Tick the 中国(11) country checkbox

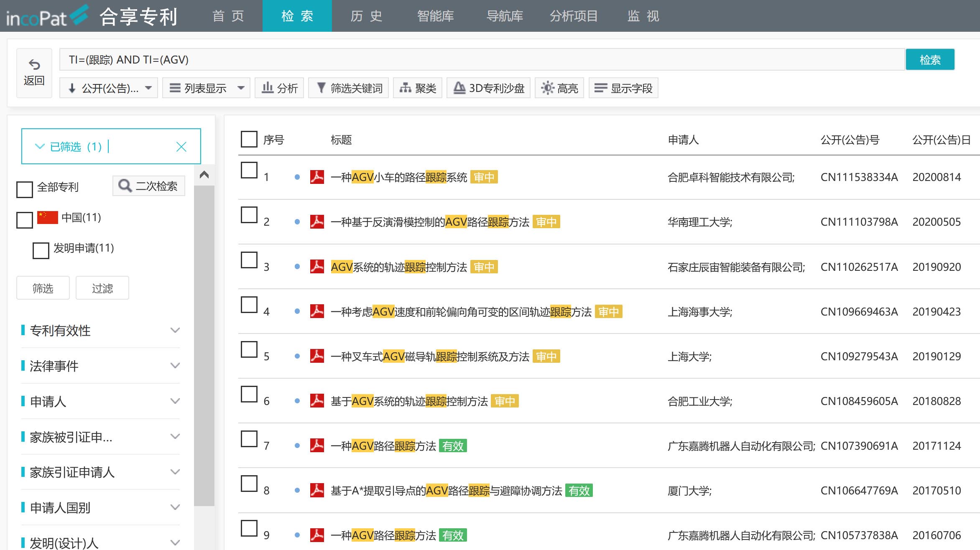[25, 220]
